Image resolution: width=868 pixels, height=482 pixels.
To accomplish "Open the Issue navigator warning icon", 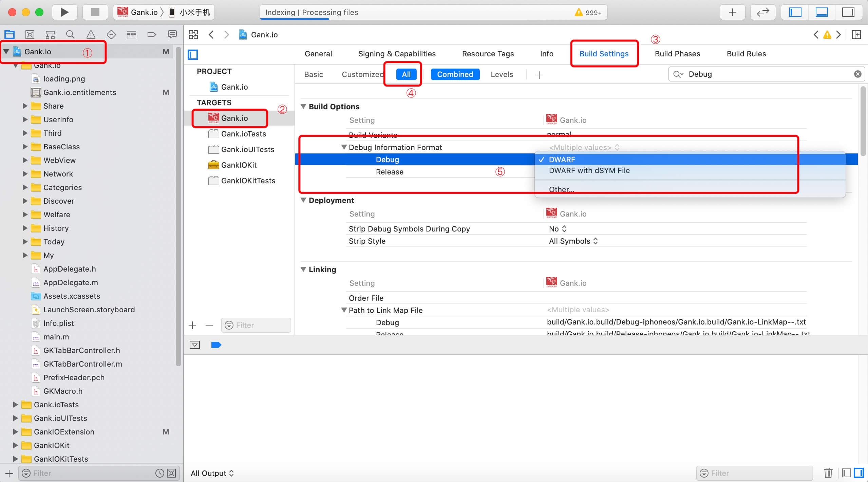I will click(91, 34).
